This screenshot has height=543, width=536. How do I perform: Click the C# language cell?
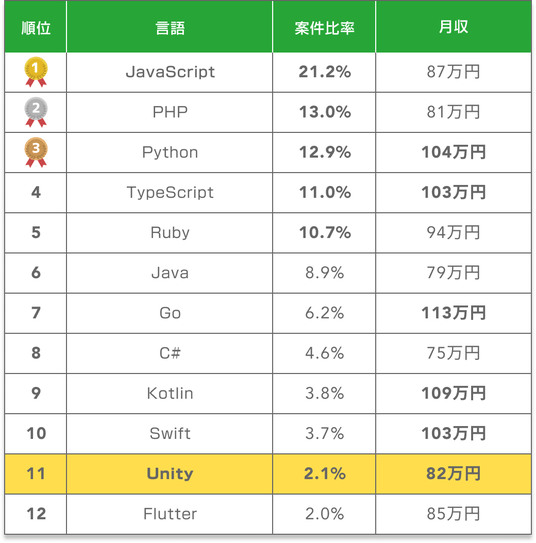169,354
